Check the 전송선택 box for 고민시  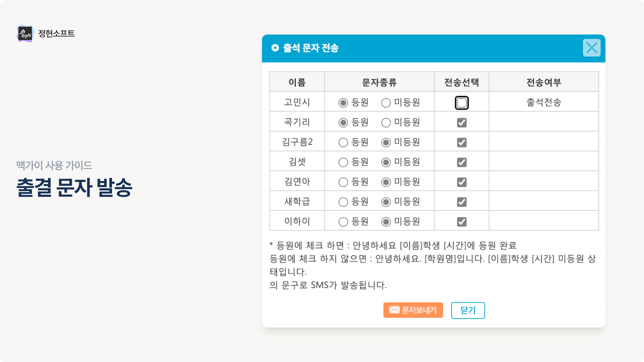[462, 103]
